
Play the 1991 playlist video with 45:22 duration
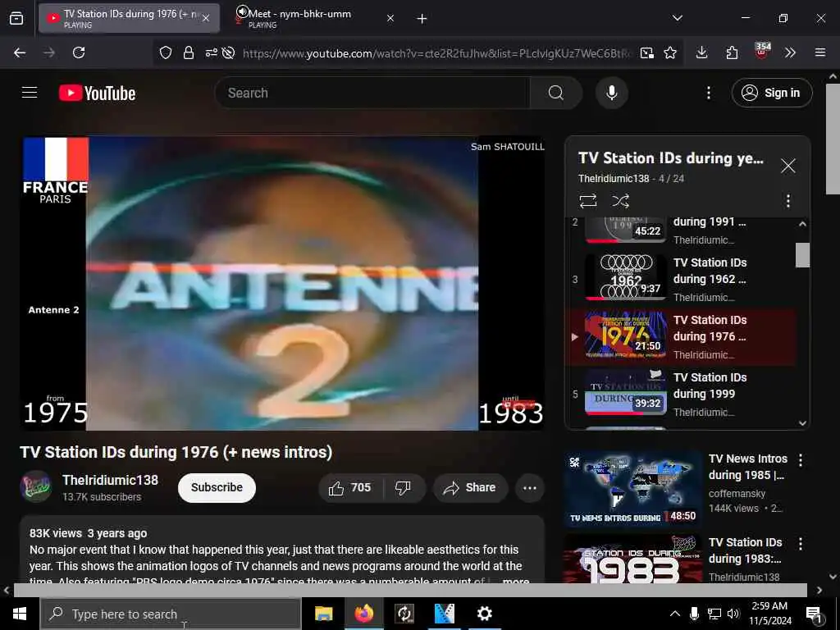pyautogui.click(x=680, y=231)
